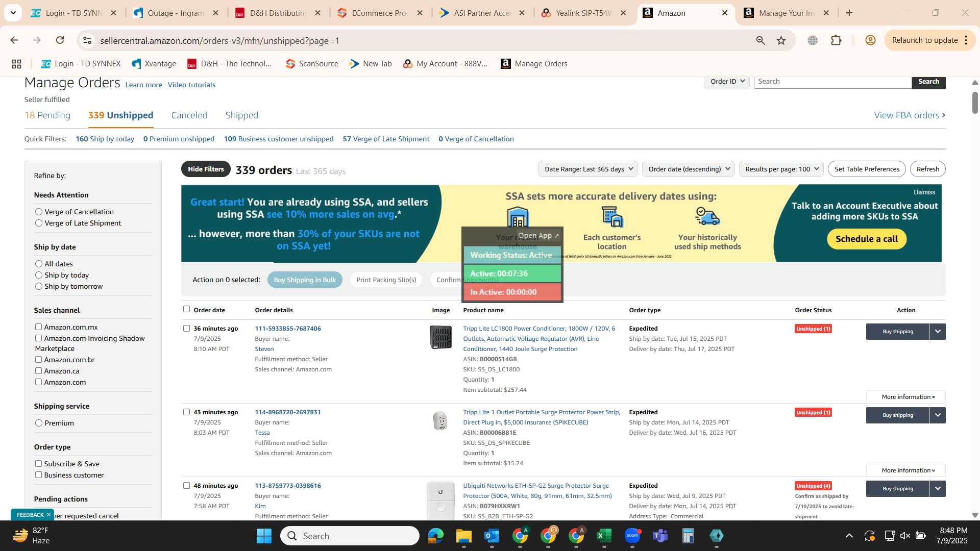Open the Xvantage bookmark

tap(154, 64)
